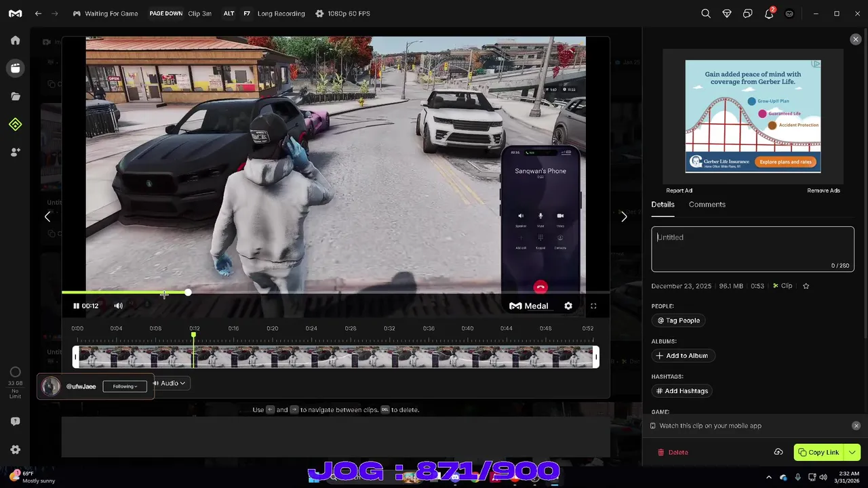Dismiss the mobile app banner
868x488 pixels.
856,426
